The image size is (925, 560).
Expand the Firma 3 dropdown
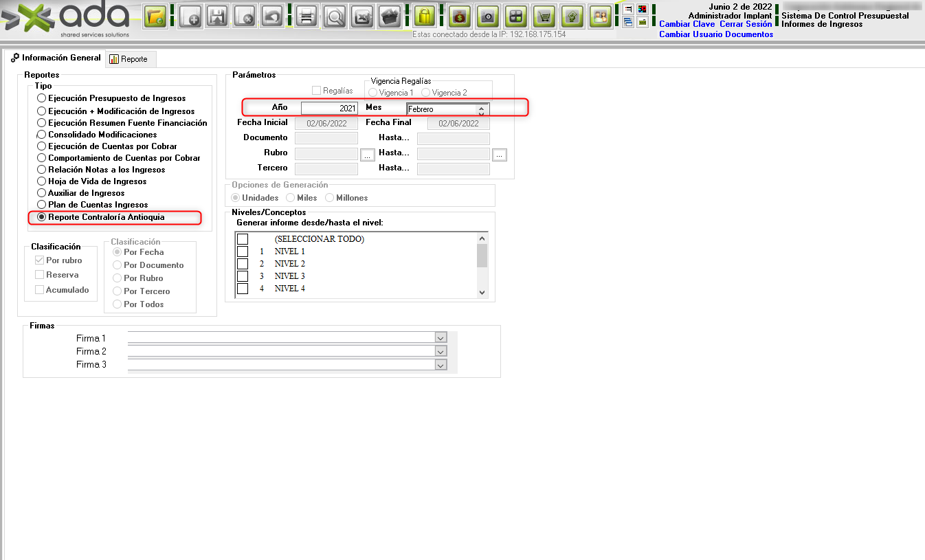441,365
